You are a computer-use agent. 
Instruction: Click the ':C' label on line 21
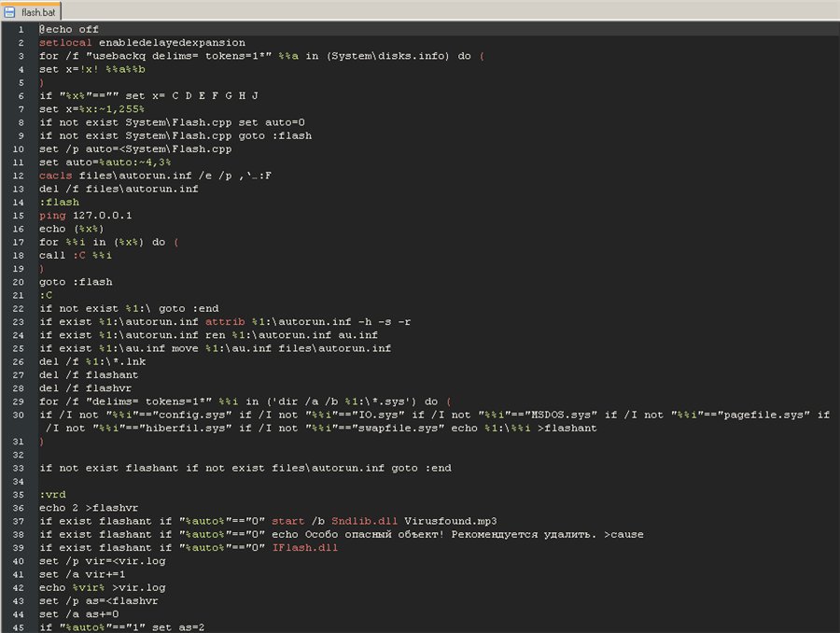pyautogui.click(x=46, y=295)
